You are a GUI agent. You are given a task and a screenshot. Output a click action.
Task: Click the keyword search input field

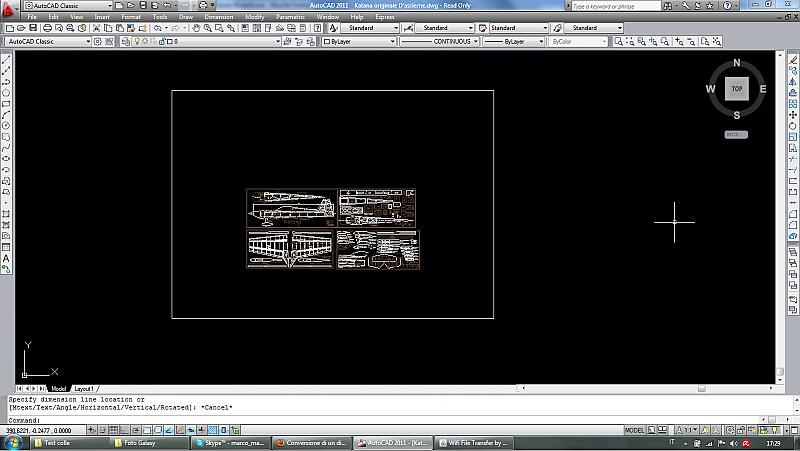(x=625, y=6)
